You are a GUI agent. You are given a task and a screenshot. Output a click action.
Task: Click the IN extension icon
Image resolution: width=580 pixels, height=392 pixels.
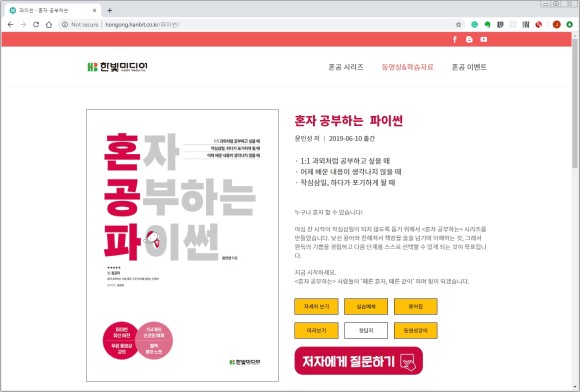tap(526, 24)
